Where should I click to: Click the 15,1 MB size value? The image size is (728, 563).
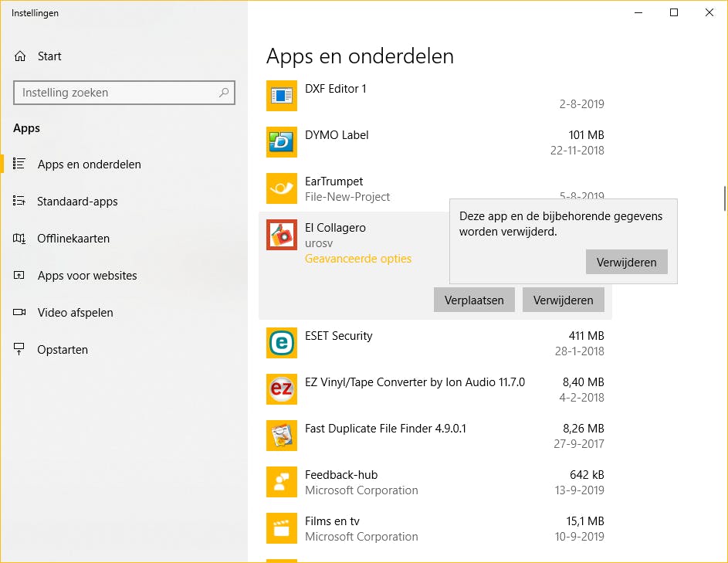click(x=585, y=521)
